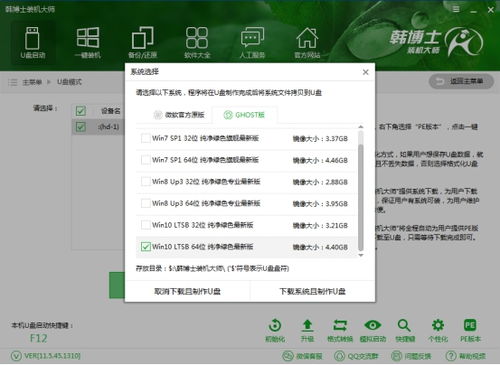Screen dimensions: 500x365
Task: Check the Win8 Up3 64位 system checkbox
Action: [146, 203]
